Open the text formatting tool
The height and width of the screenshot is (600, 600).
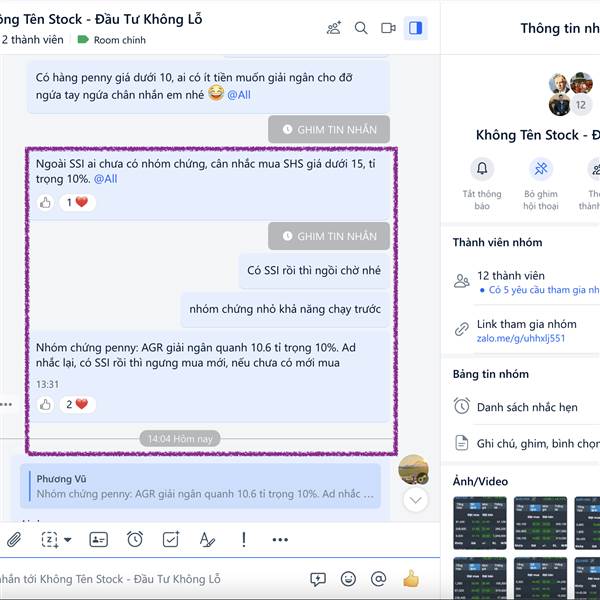click(x=207, y=540)
